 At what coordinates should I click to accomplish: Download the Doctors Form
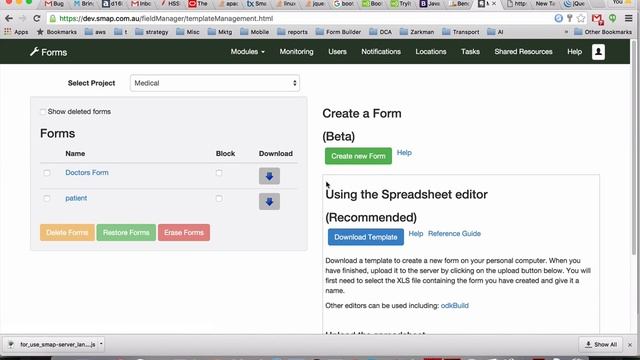click(269, 176)
